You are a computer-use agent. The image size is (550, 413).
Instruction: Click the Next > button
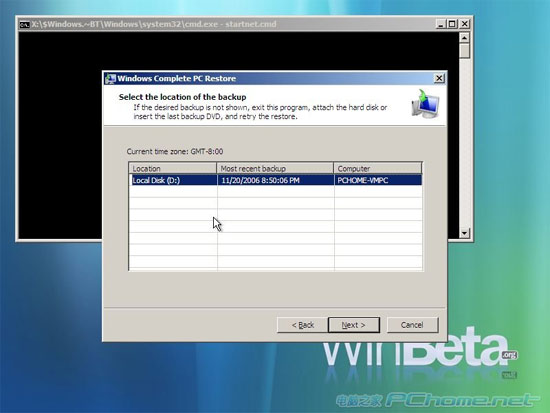click(x=354, y=325)
